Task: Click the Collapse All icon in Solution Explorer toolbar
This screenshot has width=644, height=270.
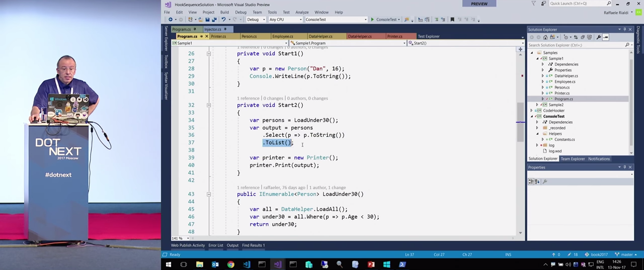Action: [583, 37]
